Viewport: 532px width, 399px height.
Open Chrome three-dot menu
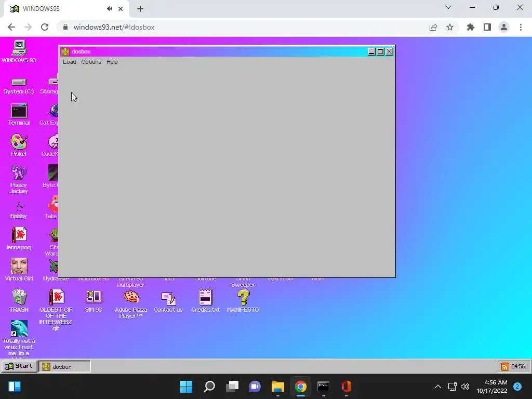[521, 27]
